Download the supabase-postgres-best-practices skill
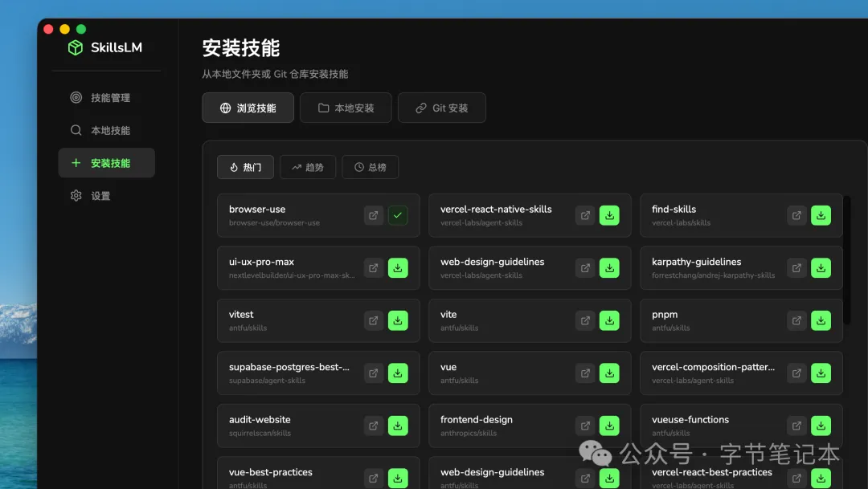Screen dimensions: 868x489 (x=398, y=373)
